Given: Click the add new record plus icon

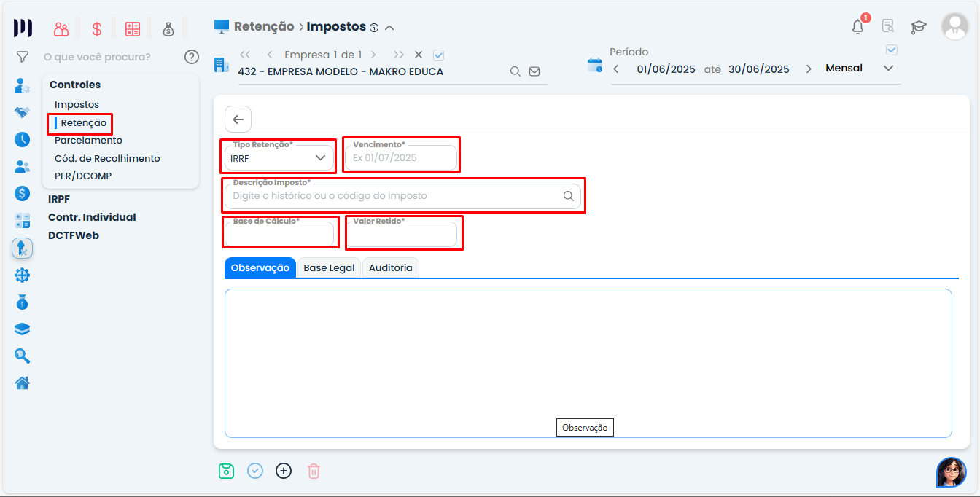Looking at the screenshot, I should 284,471.
